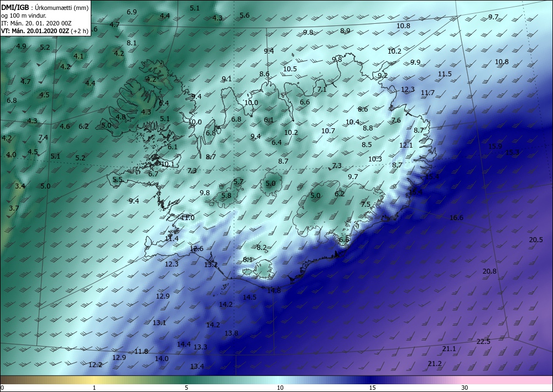The height and width of the screenshot is (392, 553).
Task: Click the 12.1 value in the east
Action: tap(406, 145)
